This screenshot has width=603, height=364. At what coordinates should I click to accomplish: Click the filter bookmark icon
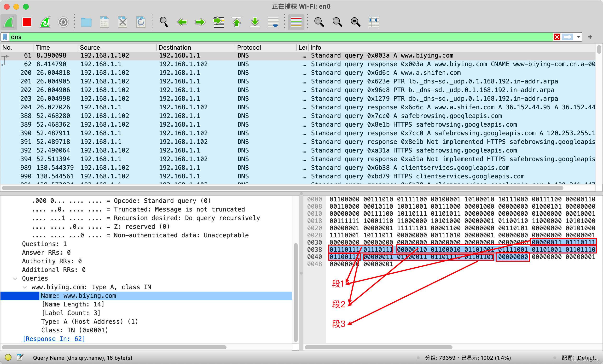point(5,37)
